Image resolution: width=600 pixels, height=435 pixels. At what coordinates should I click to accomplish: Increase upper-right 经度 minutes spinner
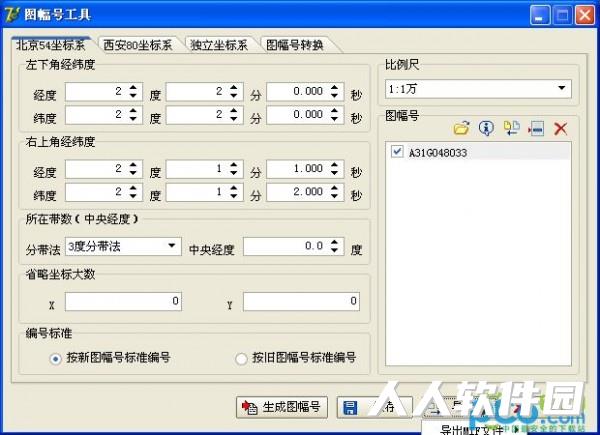pos(233,165)
